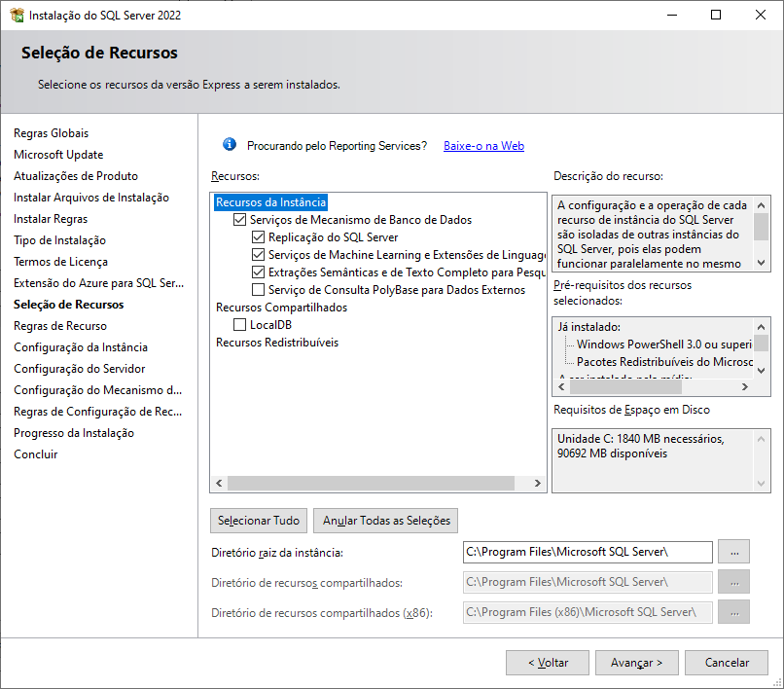Click Regras de Recurso step

(60, 326)
